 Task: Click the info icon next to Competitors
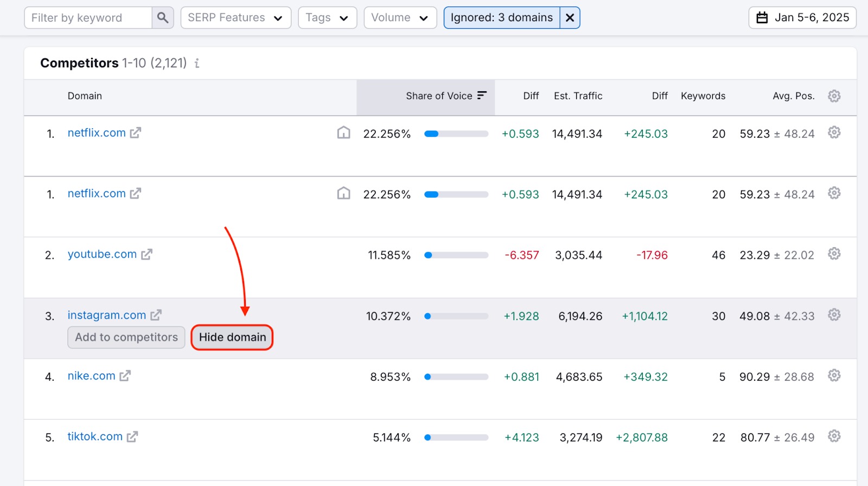[197, 64]
